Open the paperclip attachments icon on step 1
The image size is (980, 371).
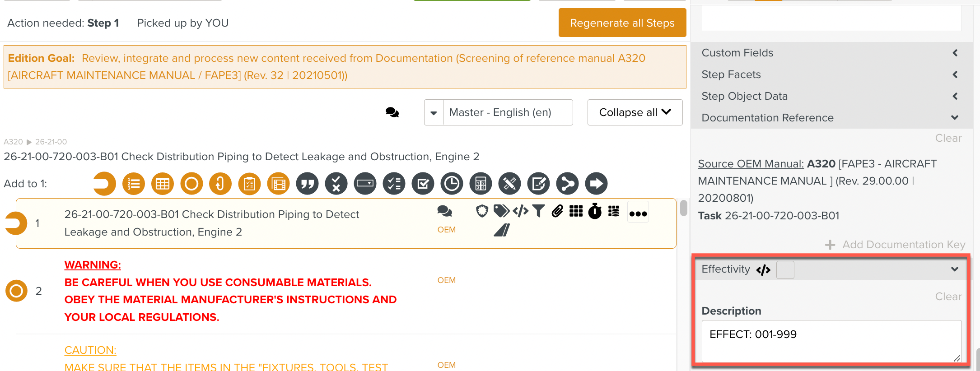click(557, 211)
